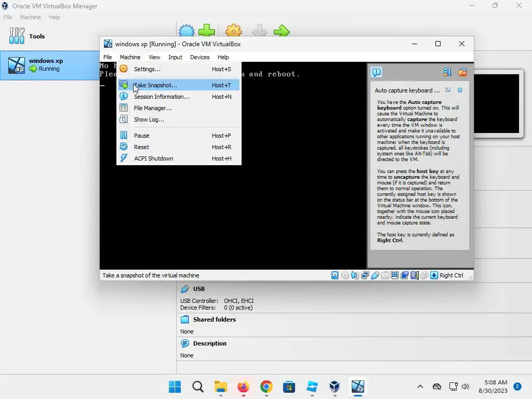The image size is (532, 399).
Task: Click the Right Ctrl host key label
Action: (x=451, y=275)
